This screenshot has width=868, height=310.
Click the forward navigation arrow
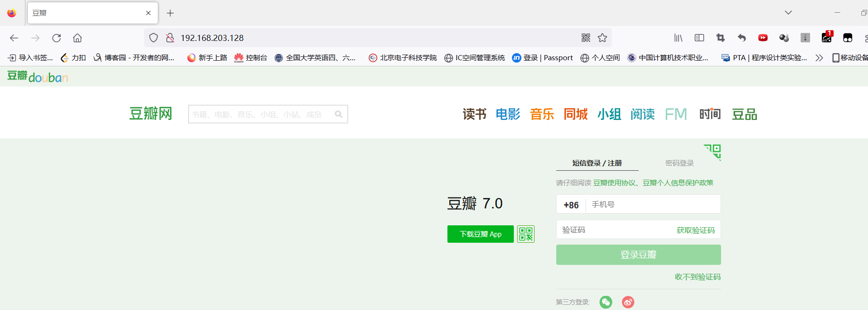pos(35,38)
